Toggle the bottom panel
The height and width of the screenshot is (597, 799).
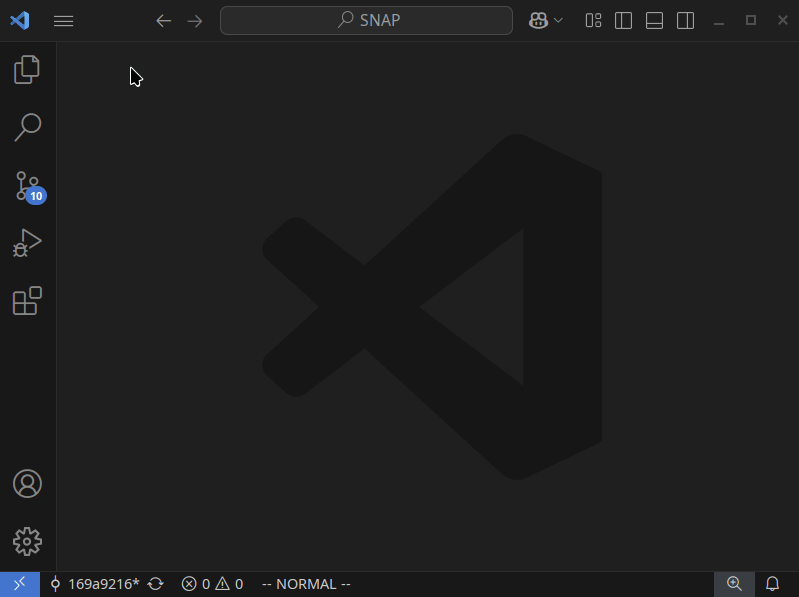pyautogui.click(x=654, y=20)
